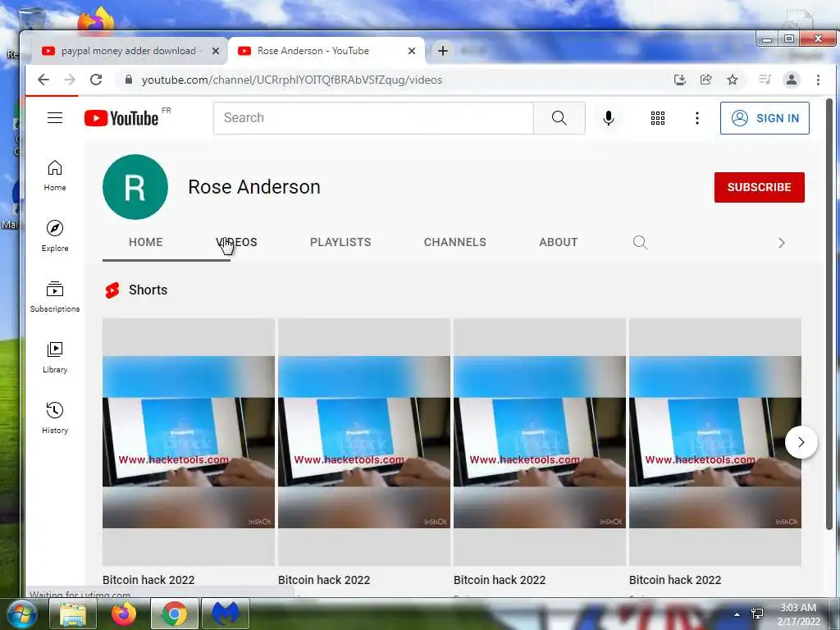Open YouTube settings three-dot menu
This screenshot has height=630, width=840.
pyautogui.click(x=697, y=118)
